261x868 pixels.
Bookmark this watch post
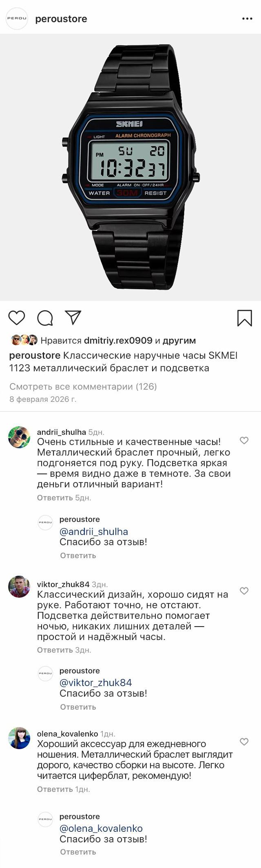point(244,318)
